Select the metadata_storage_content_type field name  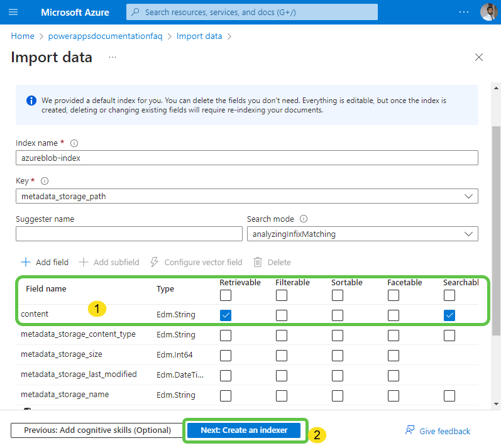click(79, 334)
